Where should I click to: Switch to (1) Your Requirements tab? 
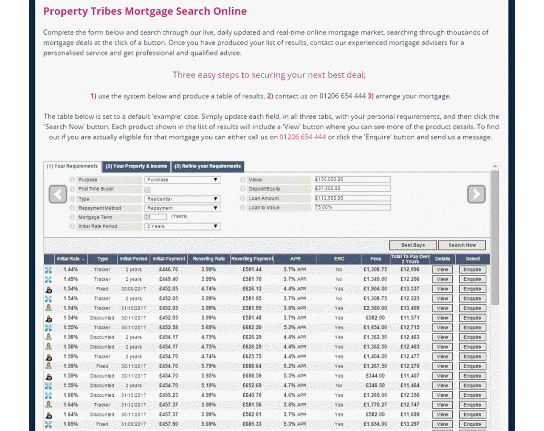[72, 166]
